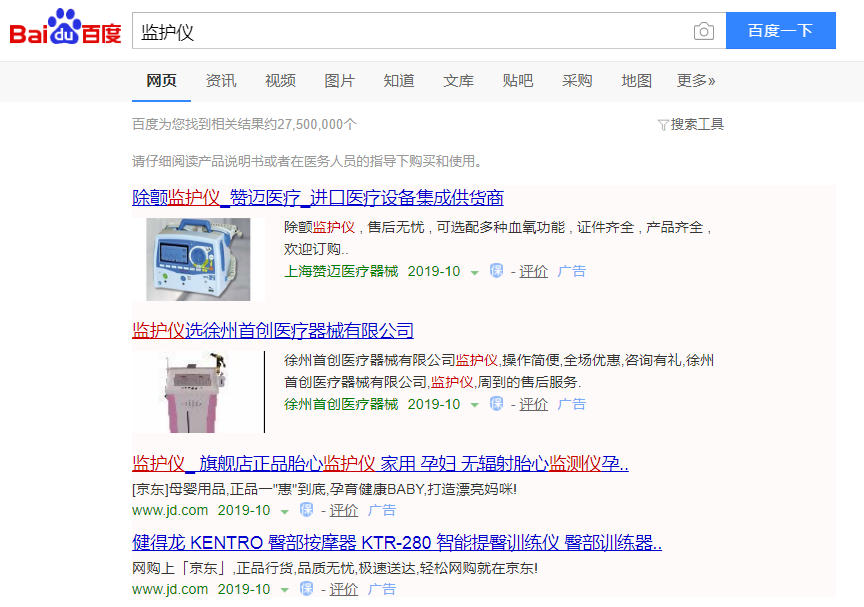Viewport: 864px width, 607px height.
Task: Switch to the 采购 tab
Action: click(577, 81)
